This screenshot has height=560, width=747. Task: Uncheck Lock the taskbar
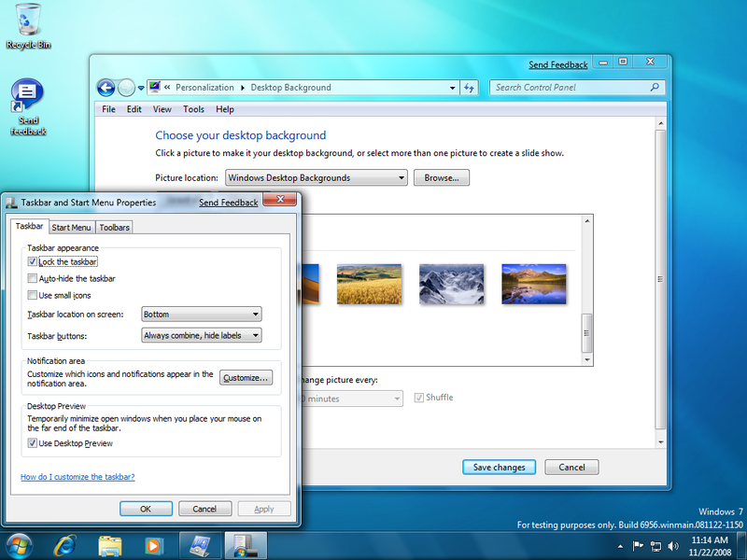pyautogui.click(x=34, y=261)
